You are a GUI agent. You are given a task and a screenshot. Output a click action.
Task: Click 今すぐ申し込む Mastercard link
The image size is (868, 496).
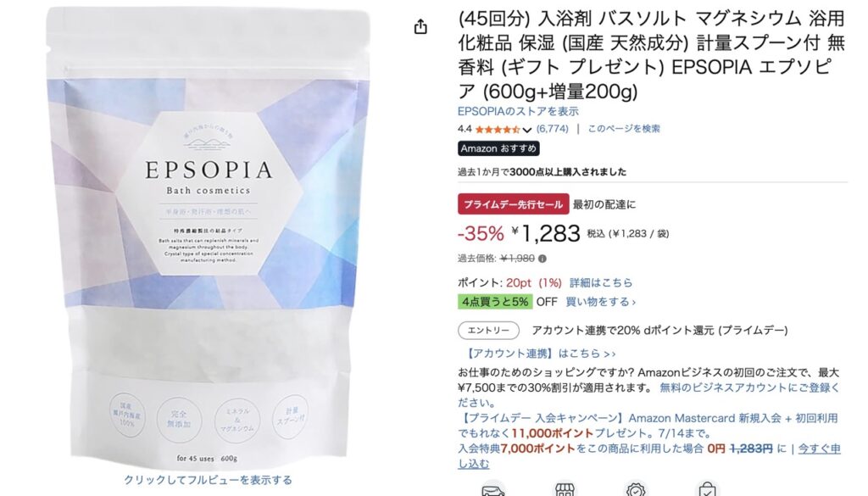pos(648,455)
